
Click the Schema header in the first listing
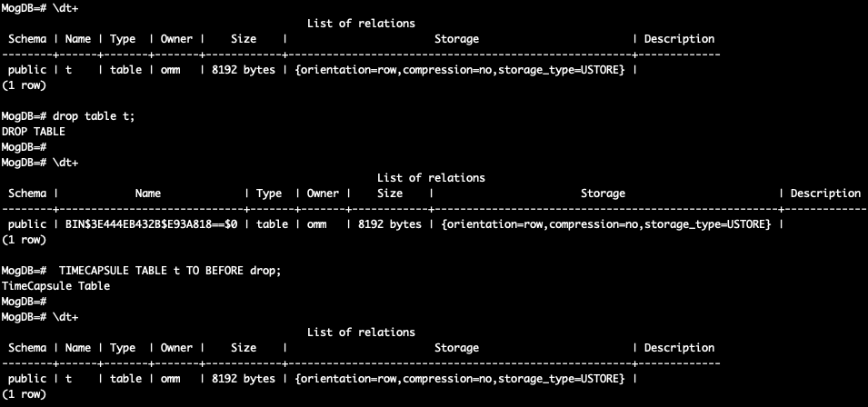click(x=27, y=39)
